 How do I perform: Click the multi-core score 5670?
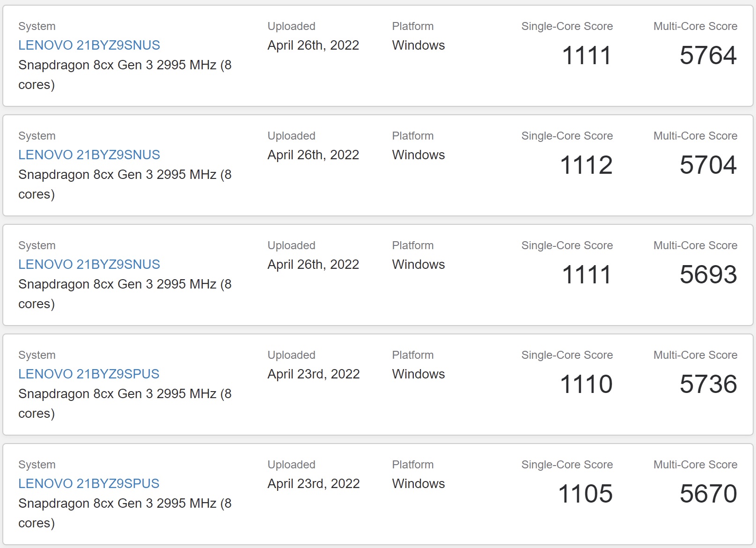pos(708,494)
